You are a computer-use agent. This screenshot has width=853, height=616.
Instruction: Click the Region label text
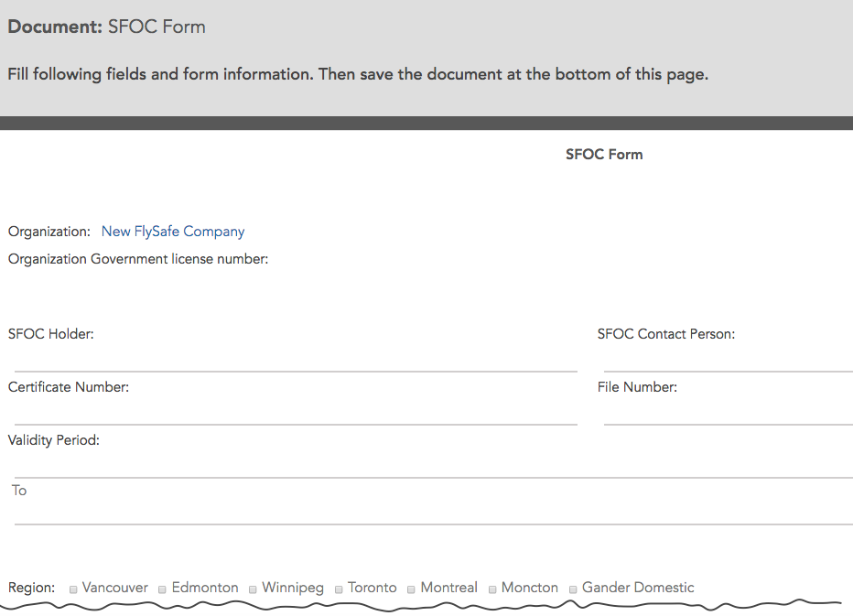click(x=30, y=587)
